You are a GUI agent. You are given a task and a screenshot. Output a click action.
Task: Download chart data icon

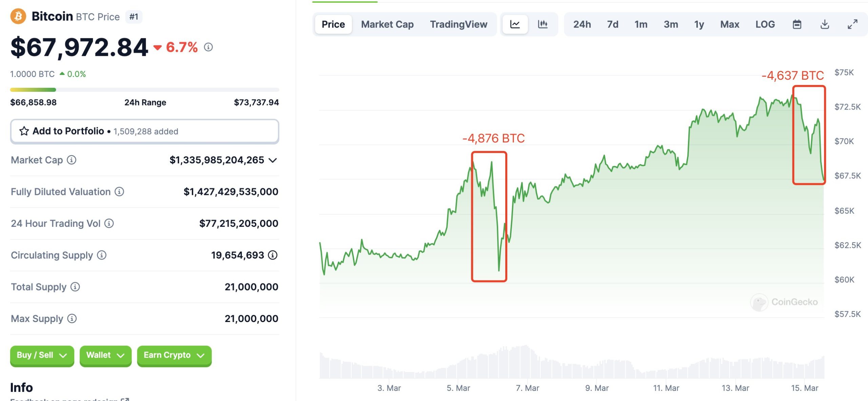pyautogui.click(x=825, y=24)
